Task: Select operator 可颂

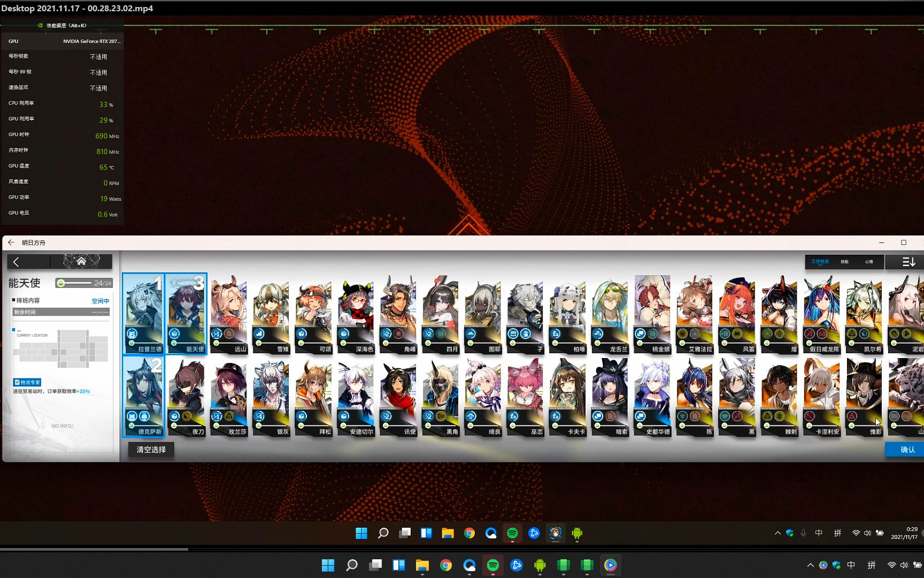Action: click(x=313, y=314)
